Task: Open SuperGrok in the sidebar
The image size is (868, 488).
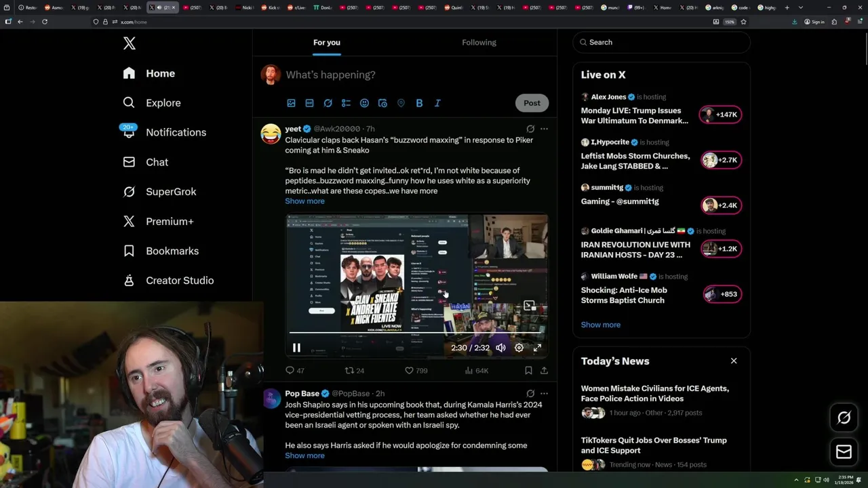Action: [x=159, y=192]
